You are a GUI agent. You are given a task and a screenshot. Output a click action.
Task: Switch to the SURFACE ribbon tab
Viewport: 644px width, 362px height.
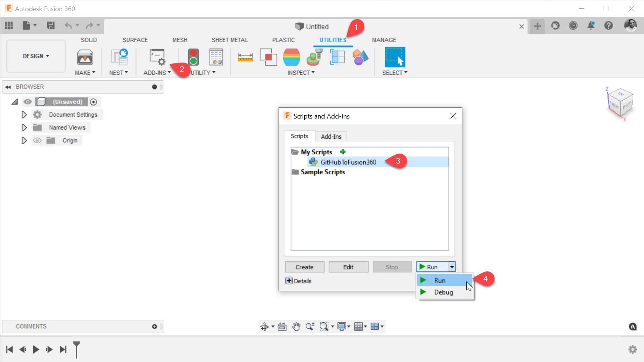pyautogui.click(x=135, y=40)
